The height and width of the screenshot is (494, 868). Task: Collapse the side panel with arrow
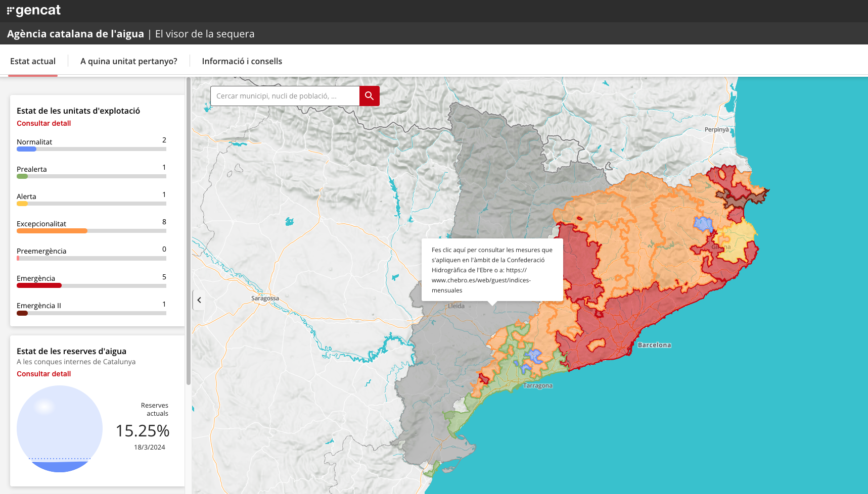tap(199, 300)
